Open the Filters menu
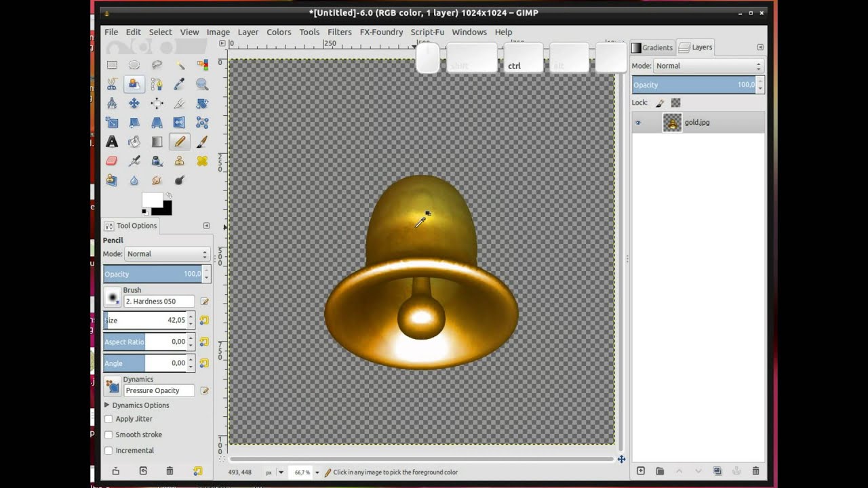Screen dimensions: 868x488 (x=340, y=32)
